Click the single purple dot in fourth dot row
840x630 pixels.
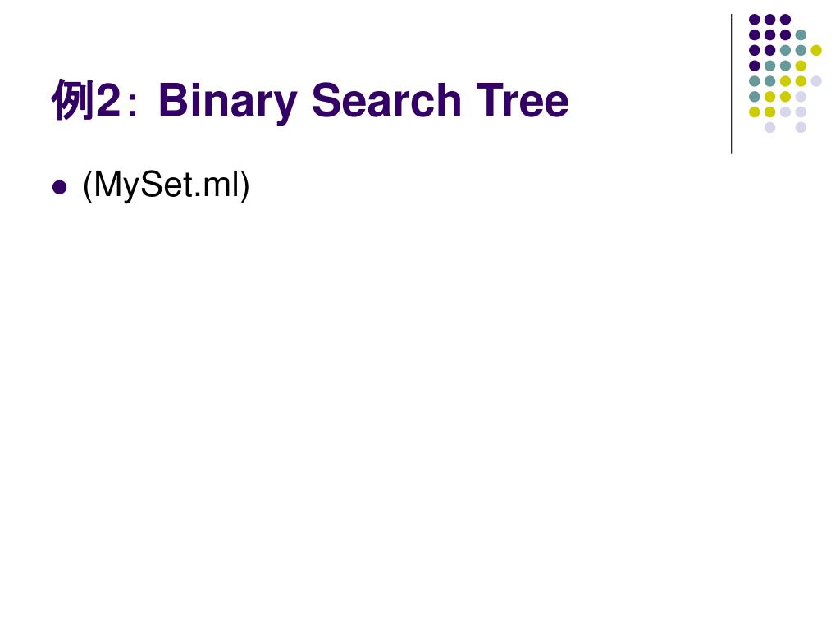click(x=755, y=66)
